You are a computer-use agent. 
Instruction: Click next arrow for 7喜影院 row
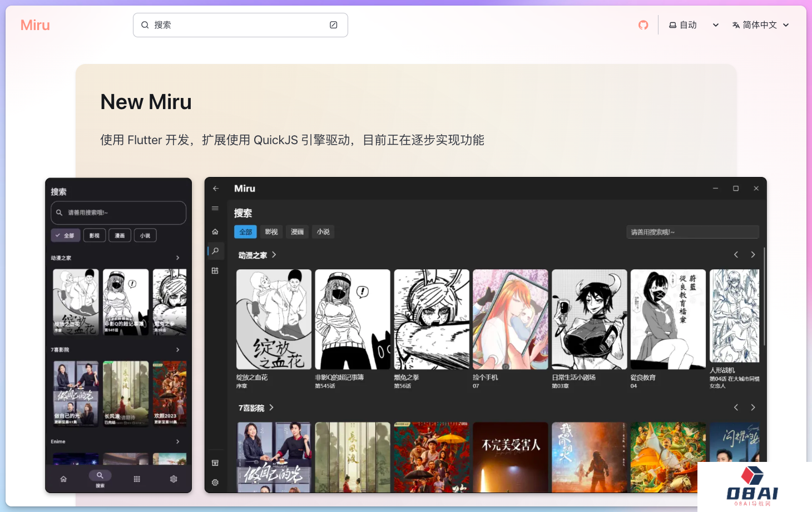click(x=753, y=407)
